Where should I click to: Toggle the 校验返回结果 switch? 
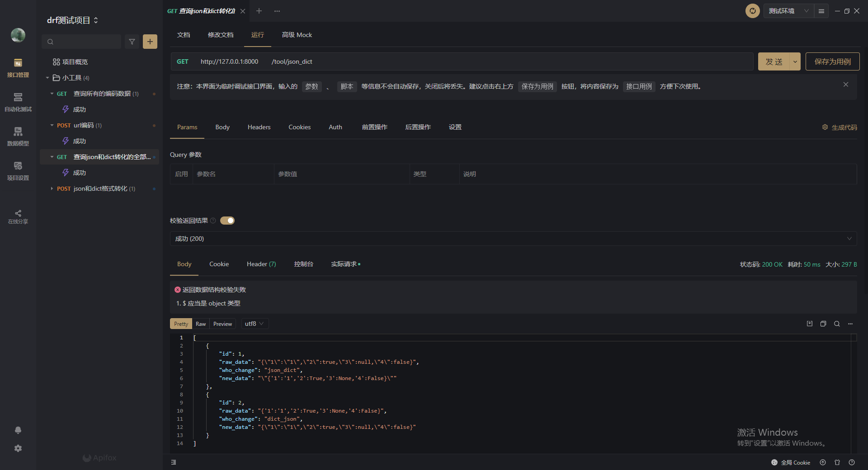tap(227, 221)
